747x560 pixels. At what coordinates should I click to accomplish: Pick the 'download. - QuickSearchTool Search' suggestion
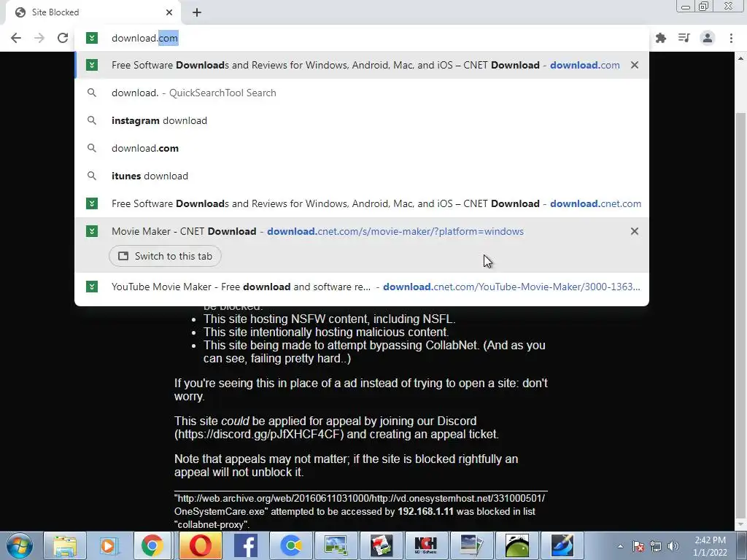tap(362, 93)
